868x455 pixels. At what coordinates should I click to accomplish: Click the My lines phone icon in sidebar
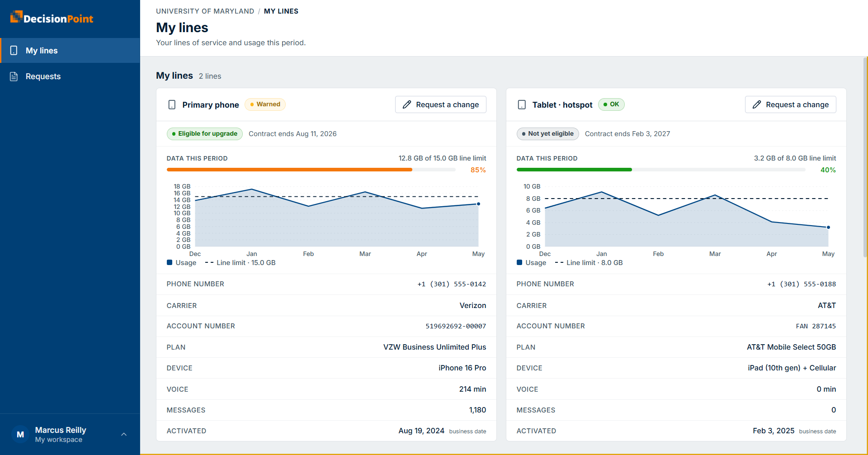pos(14,50)
